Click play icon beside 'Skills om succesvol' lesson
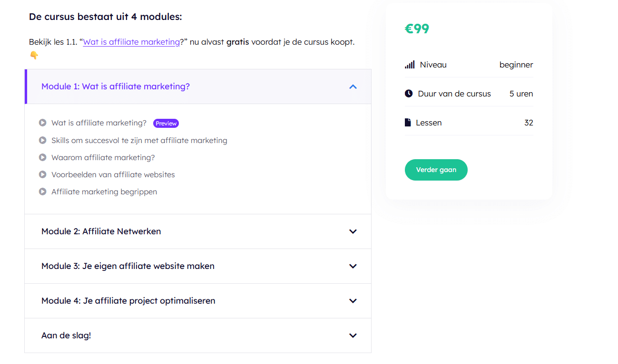The height and width of the screenshot is (364, 618). 43,140
